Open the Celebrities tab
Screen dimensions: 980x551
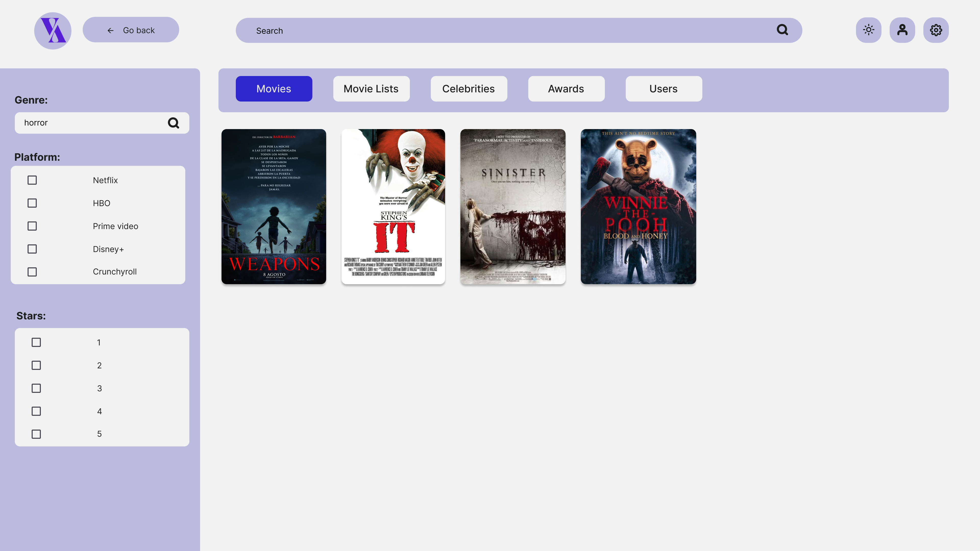(468, 89)
